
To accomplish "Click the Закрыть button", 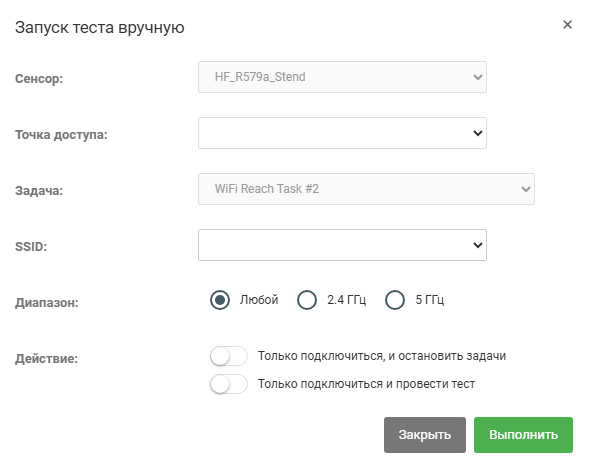I will coord(424,435).
